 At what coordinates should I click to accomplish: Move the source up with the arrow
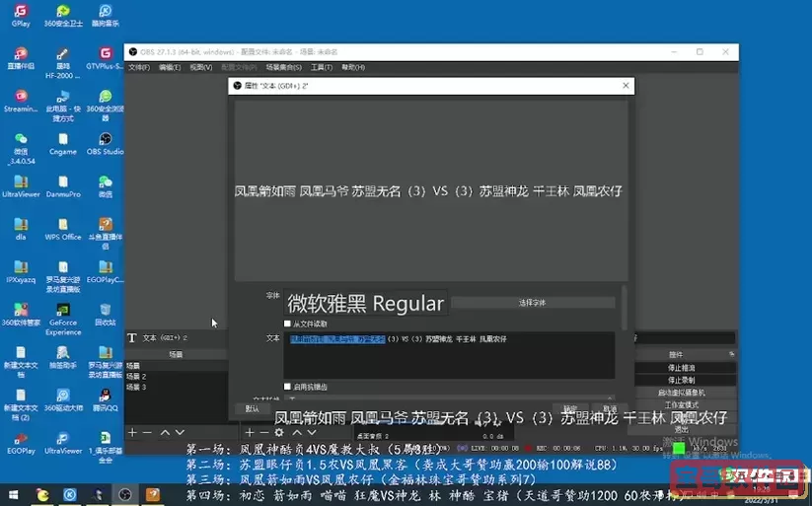[x=297, y=432]
